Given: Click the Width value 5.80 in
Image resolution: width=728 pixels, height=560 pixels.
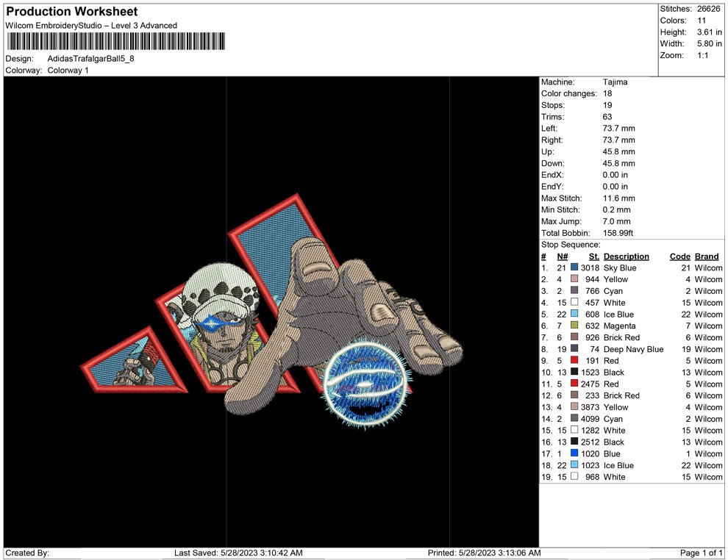Looking at the screenshot, I should (710, 43).
